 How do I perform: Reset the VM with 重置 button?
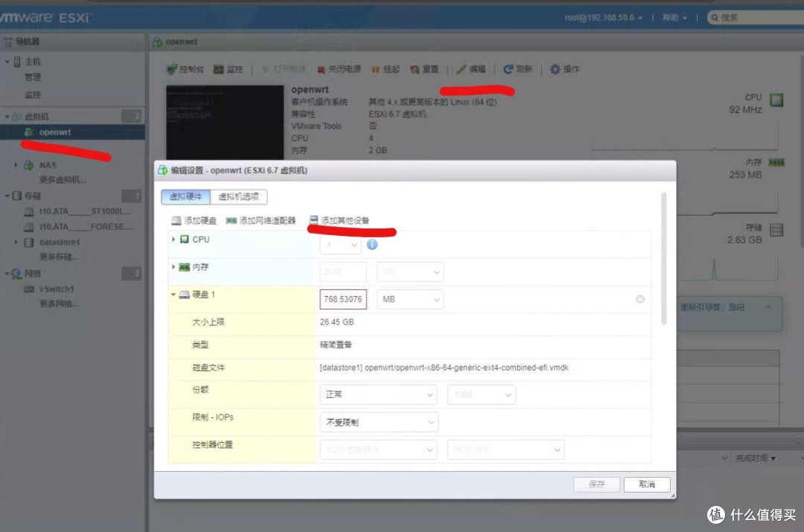424,69
